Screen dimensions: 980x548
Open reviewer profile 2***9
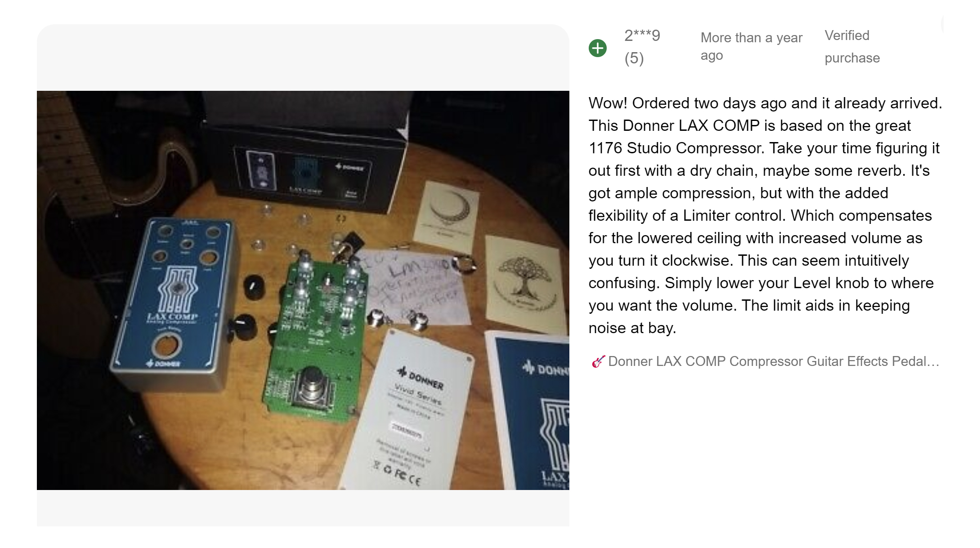[642, 36]
